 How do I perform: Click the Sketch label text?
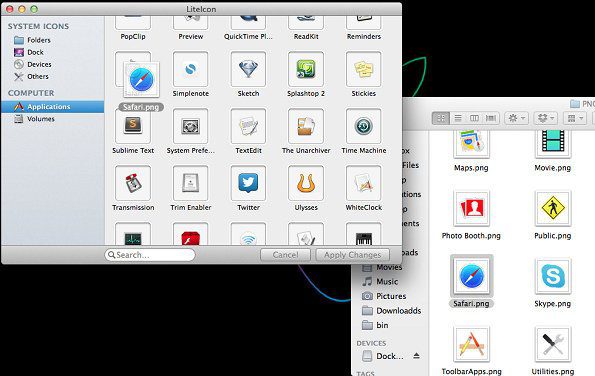tap(248, 93)
